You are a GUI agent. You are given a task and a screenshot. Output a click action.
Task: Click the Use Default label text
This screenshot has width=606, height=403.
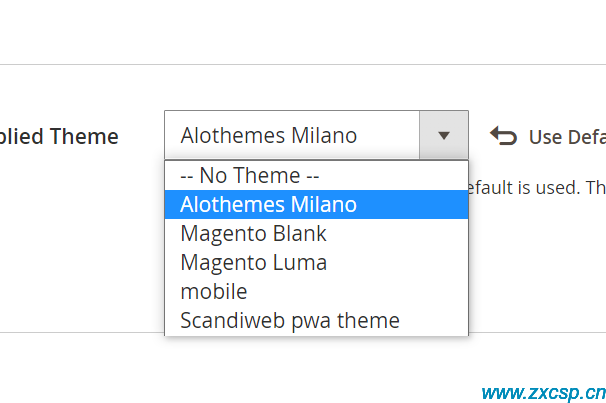[x=567, y=137]
